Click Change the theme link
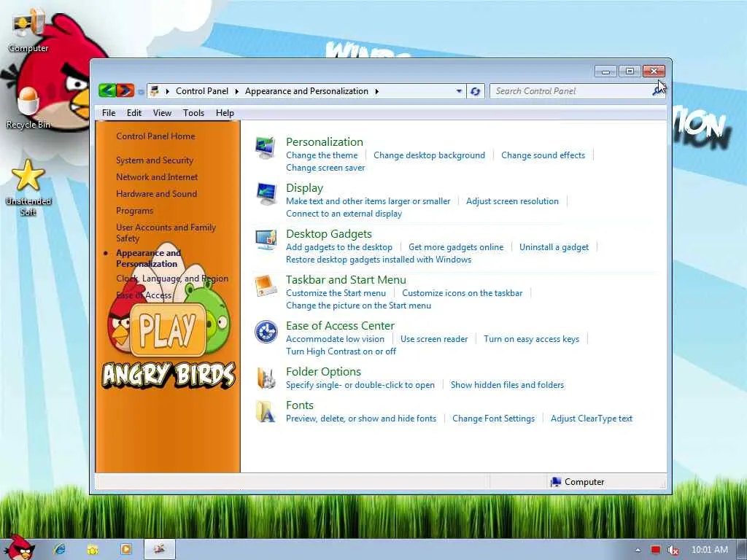 click(x=322, y=155)
